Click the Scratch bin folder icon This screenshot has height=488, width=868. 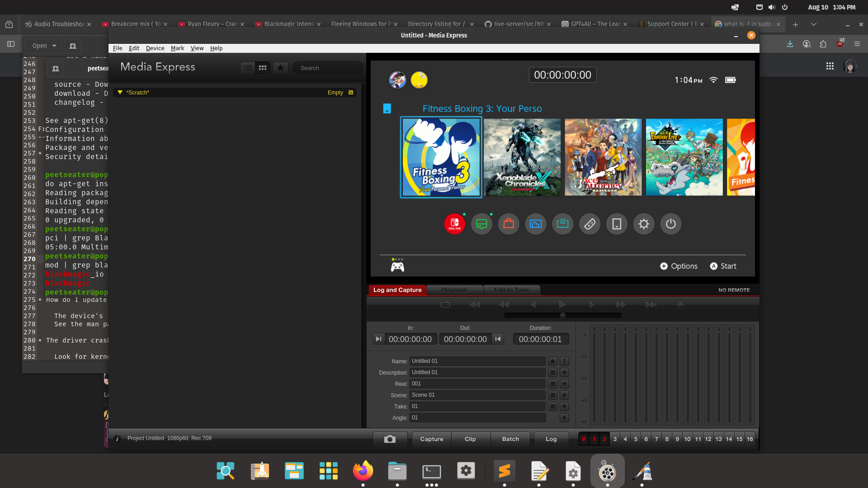pyautogui.click(x=351, y=92)
